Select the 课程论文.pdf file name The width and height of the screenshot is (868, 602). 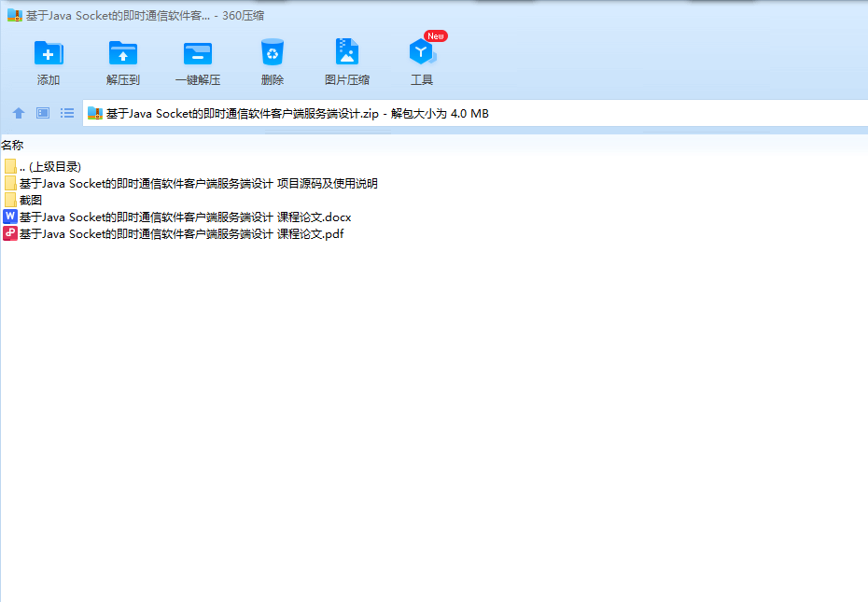[182, 233]
